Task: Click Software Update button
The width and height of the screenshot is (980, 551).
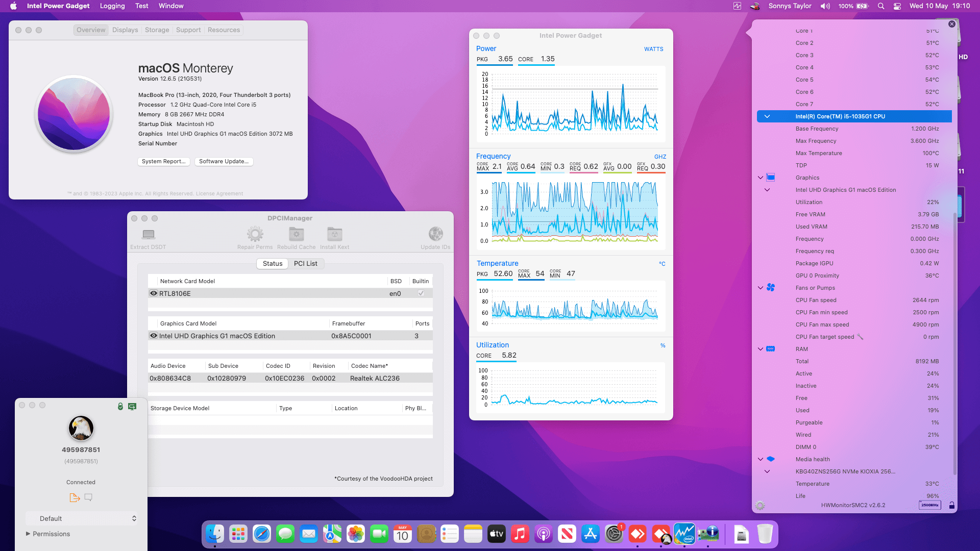Action: [x=224, y=161]
